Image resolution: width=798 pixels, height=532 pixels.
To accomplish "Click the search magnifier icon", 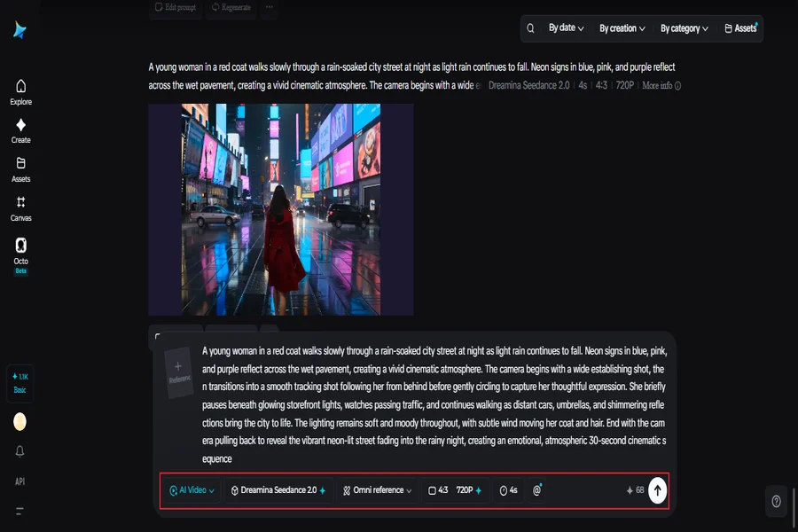I will coord(530,28).
